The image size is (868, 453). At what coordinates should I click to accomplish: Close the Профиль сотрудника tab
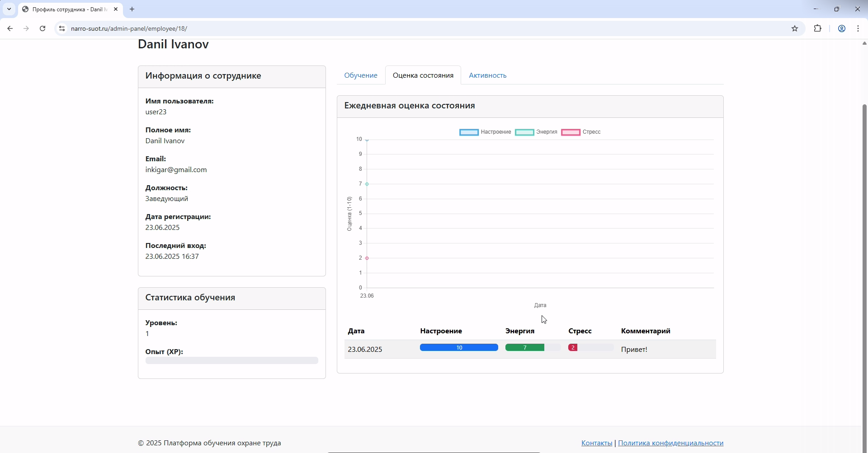116,9
